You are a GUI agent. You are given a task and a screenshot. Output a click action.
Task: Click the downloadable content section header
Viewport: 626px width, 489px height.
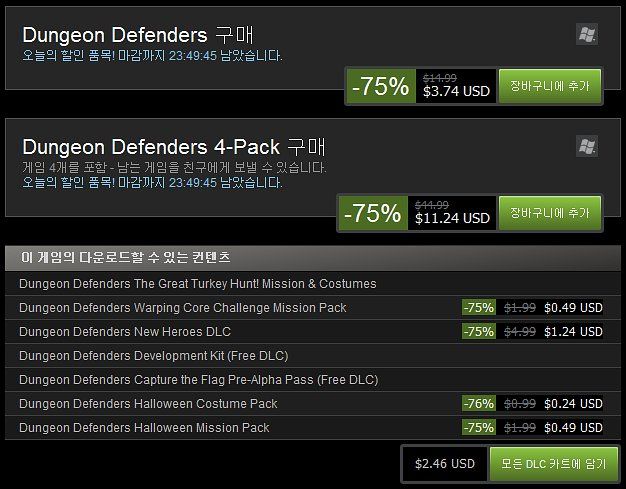[x=313, y=258]
